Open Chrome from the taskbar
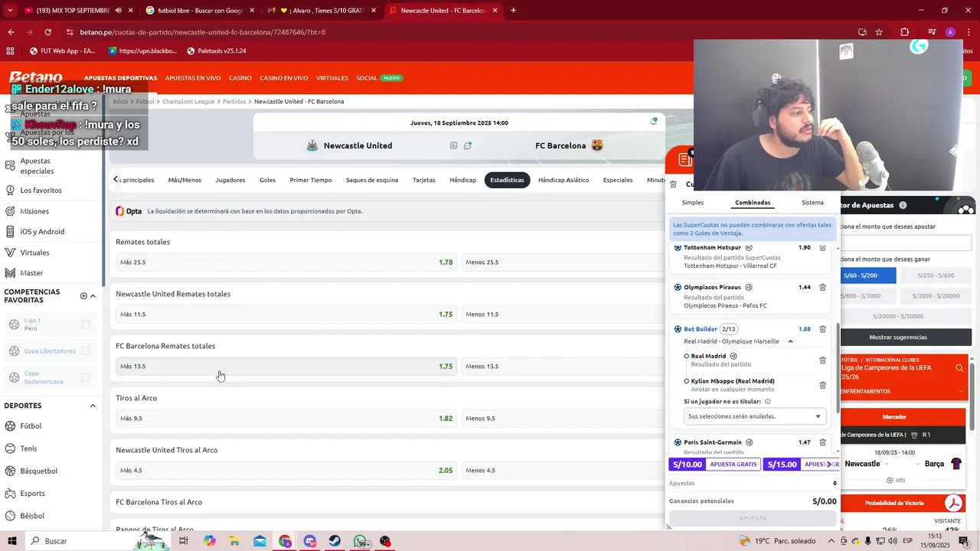Viewport: 980px width, 551px height. coord(285,541)
